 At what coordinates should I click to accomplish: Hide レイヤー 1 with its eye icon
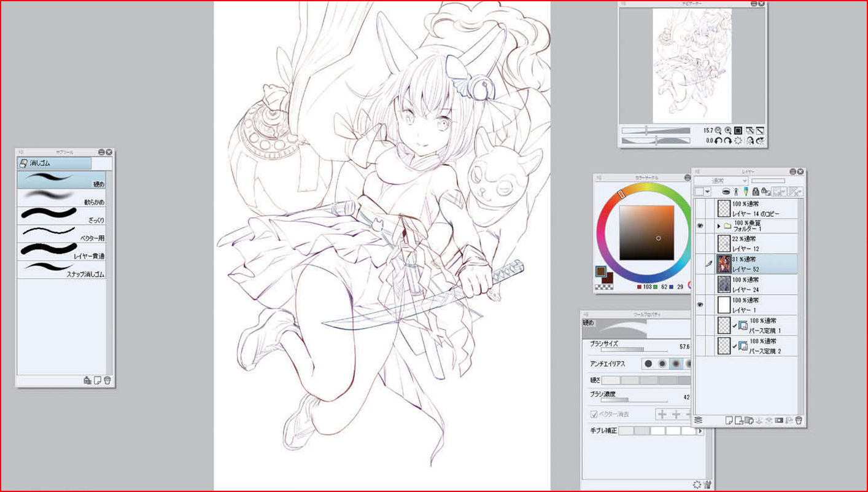700,305
